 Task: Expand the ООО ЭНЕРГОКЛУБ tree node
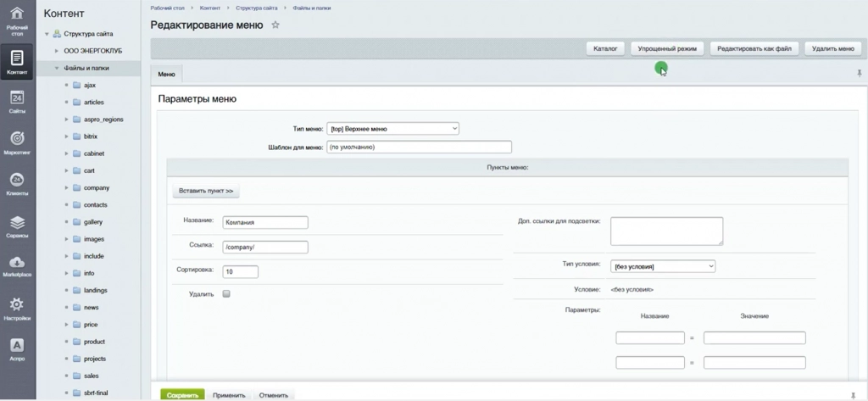(57, 51)
